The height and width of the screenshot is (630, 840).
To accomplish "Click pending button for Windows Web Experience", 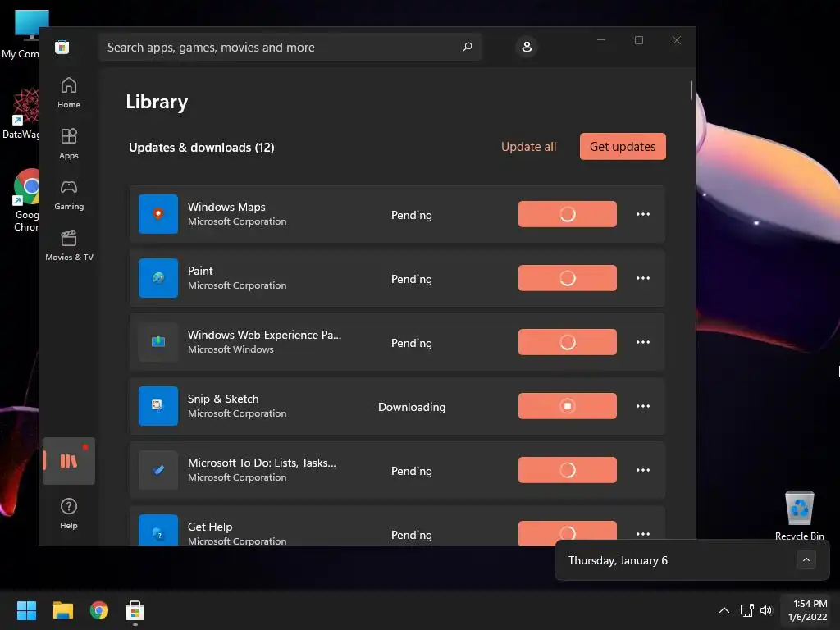I will click(x=568, y=342).
